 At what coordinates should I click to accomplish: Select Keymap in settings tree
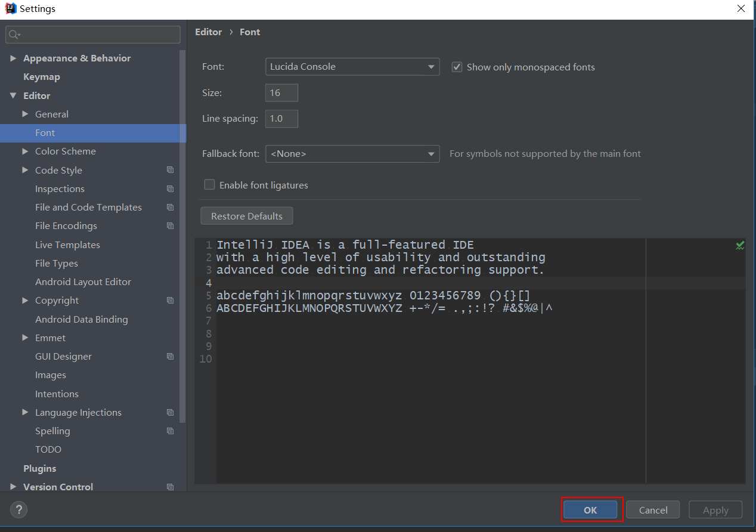tap(42, 77)
